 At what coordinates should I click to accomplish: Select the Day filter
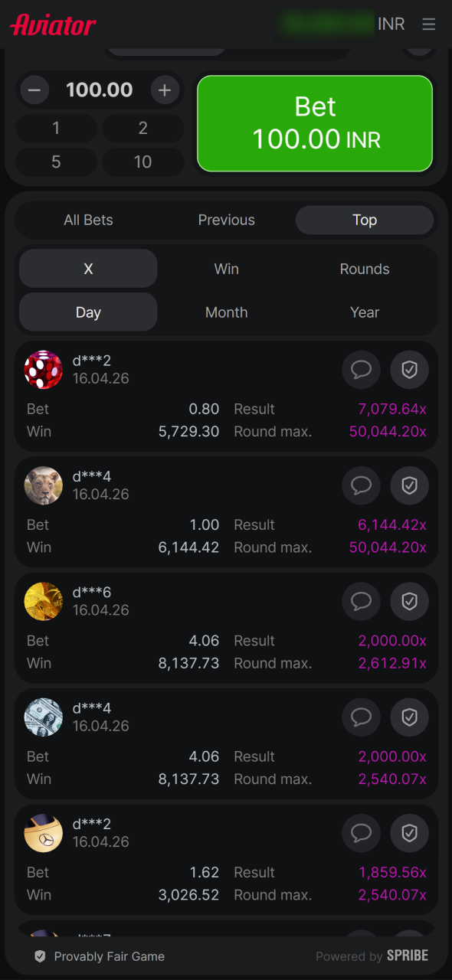point(88,312)
